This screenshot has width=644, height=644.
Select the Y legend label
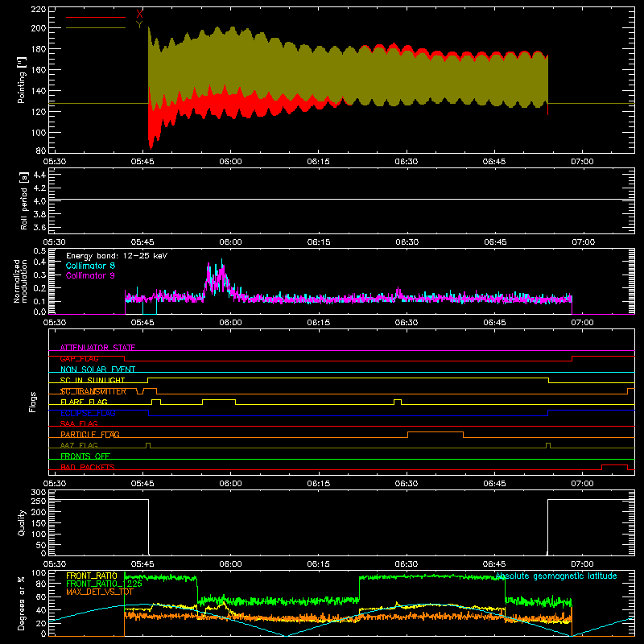[x=139, y=25]
